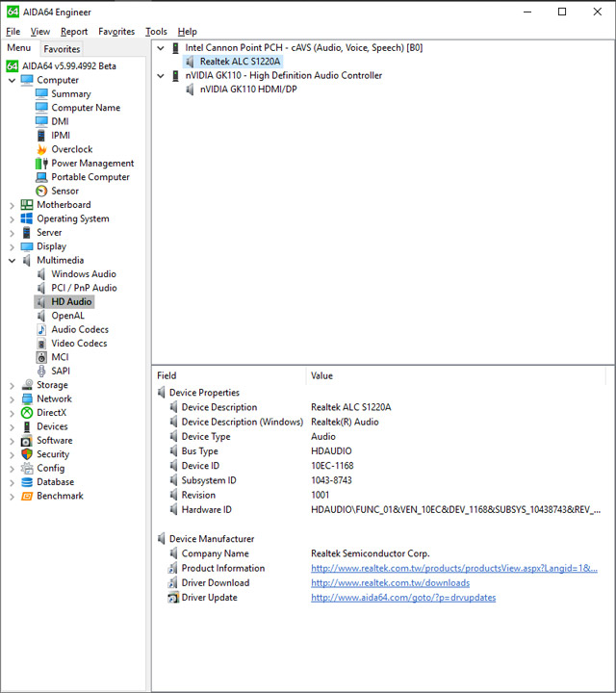Click AIDA64 v5.99.4992 Beta root item
Viewport: 616px width, 693px height.
point(69,65)
